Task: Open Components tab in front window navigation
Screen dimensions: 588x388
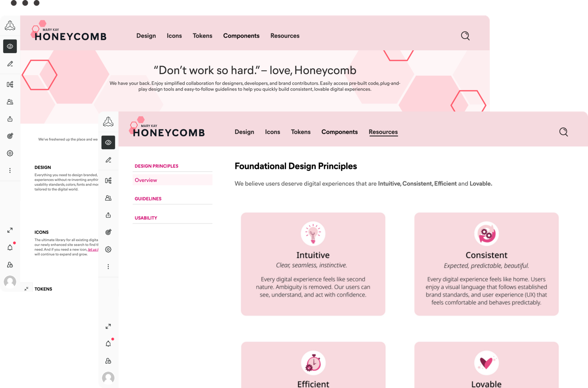Action: click(x=339, y=132)
